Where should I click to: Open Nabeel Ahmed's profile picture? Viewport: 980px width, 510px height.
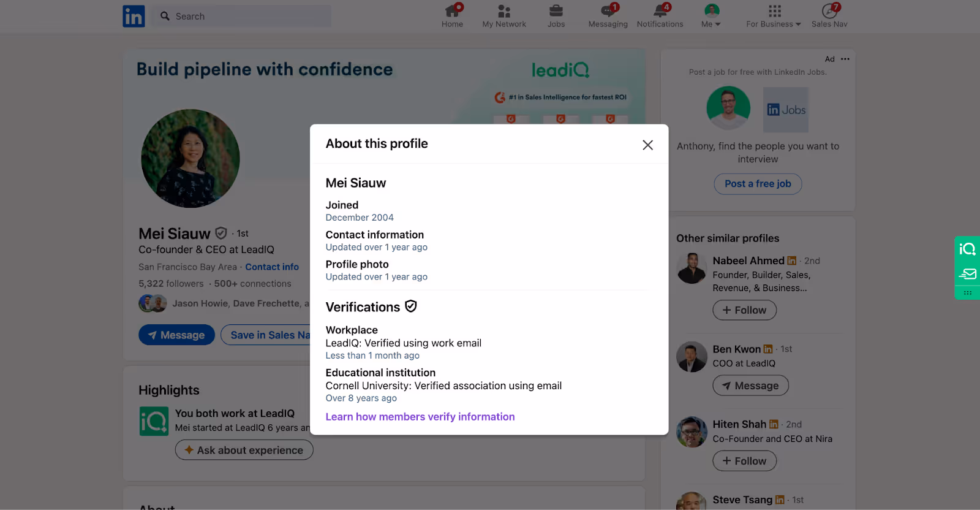point(692,268)
